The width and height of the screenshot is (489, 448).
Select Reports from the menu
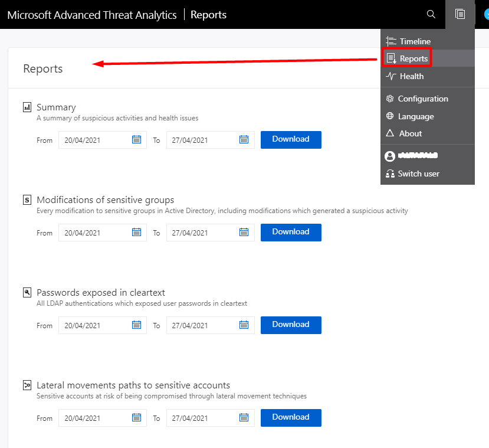tap(428, 58)
